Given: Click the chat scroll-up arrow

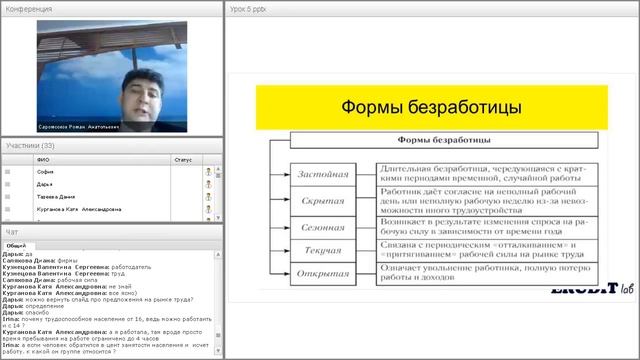Looking at the screenshot, I should pos(218,254).
